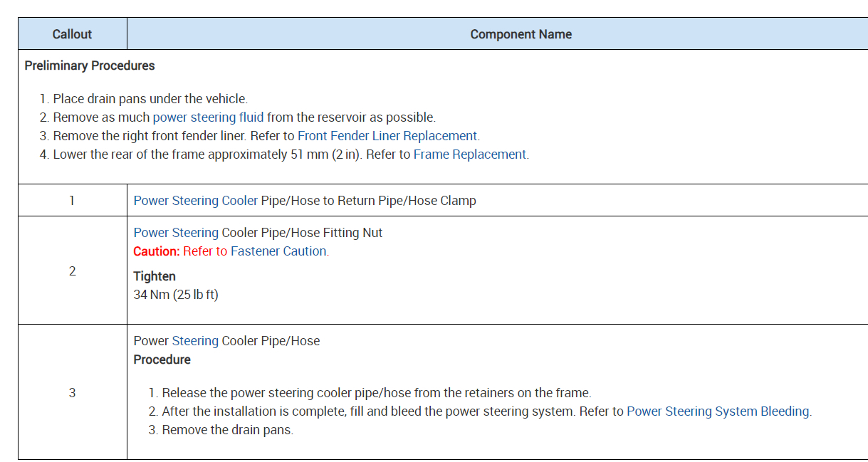Viewport: 868px width, 462px height.
Task: Click the callout number 3 cell
Action: [72, 393]
